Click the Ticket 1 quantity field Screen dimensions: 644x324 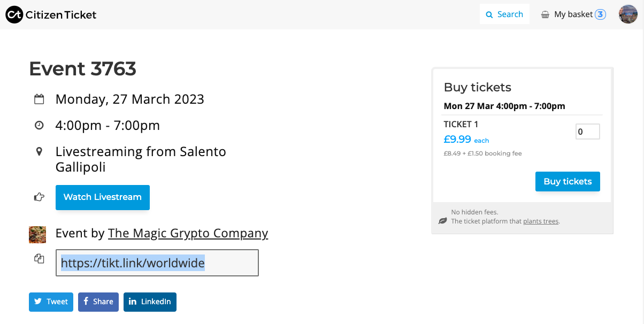(587, 132)
